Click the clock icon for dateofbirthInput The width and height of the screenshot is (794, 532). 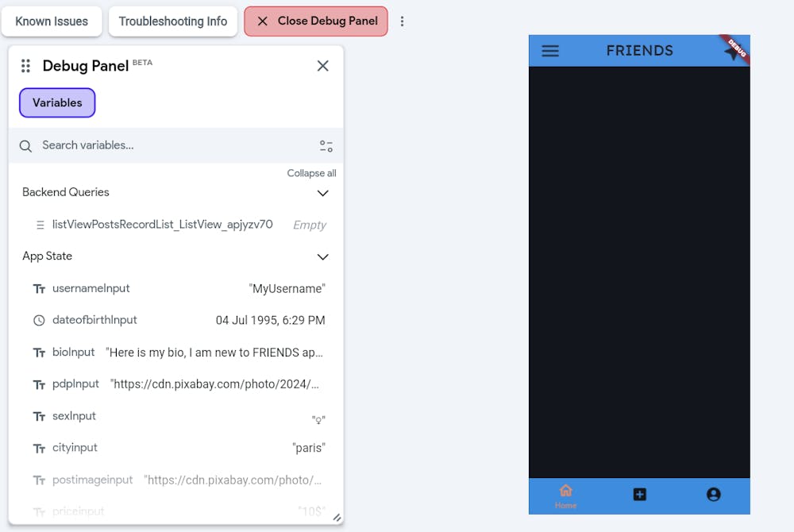(x=39, y=321)
